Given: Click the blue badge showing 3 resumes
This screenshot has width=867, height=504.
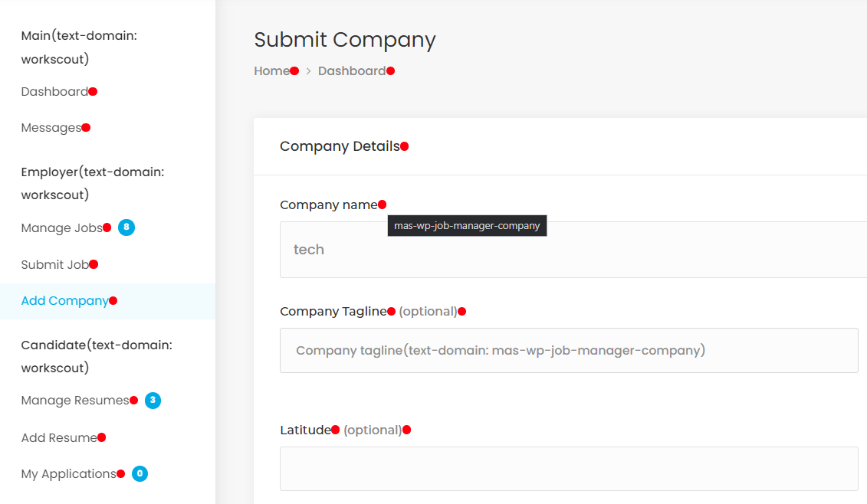Looking at the screenshot, I should click(153, 401).
